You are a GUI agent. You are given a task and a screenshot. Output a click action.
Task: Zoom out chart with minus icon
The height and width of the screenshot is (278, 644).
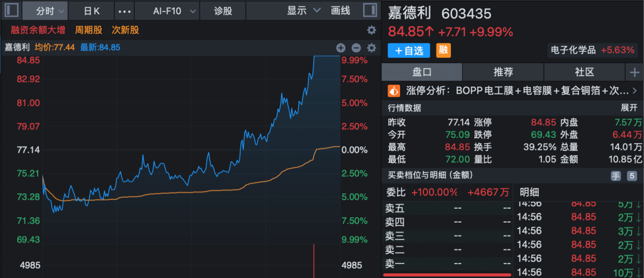click(355, 48)
